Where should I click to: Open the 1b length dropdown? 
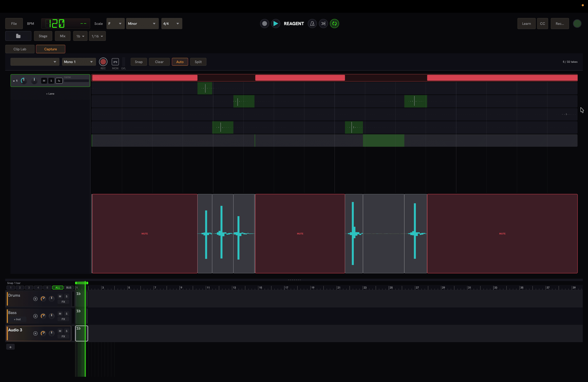(x=80, y=36)
